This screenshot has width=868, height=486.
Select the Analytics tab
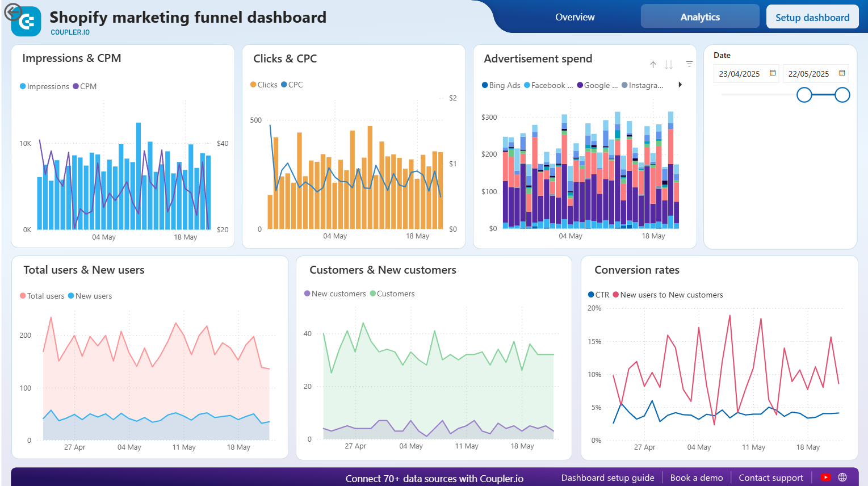coord(699,17)
